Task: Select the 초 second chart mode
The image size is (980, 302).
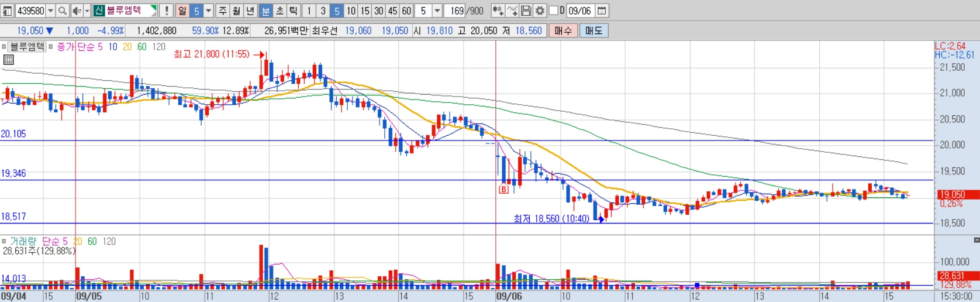Action: (x=279, y=11)
